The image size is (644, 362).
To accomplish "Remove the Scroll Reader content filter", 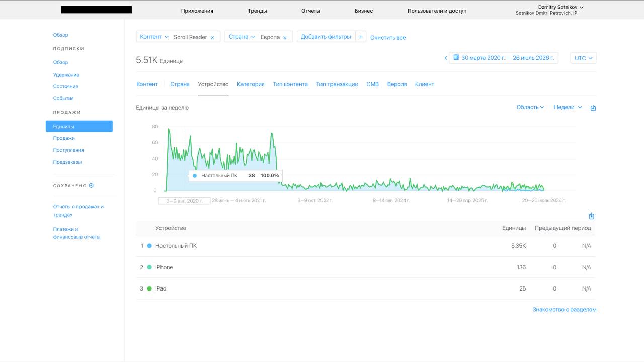I will click(212, 37).
